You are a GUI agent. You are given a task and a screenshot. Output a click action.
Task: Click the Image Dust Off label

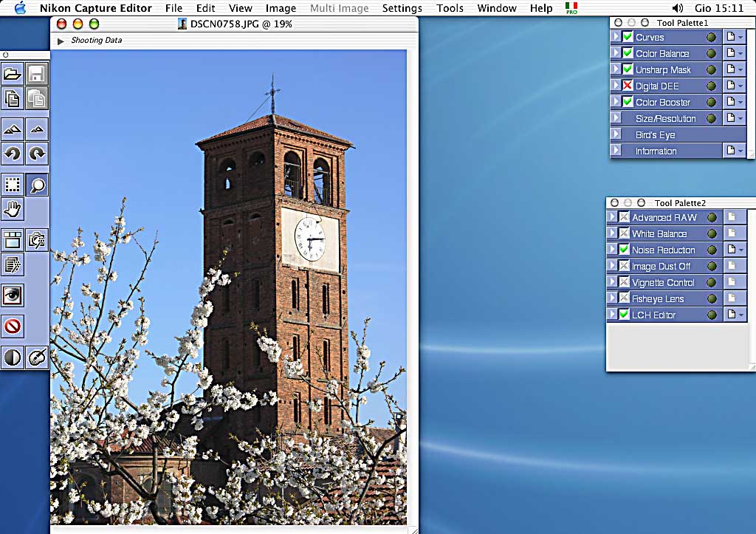tap(661, 267)
